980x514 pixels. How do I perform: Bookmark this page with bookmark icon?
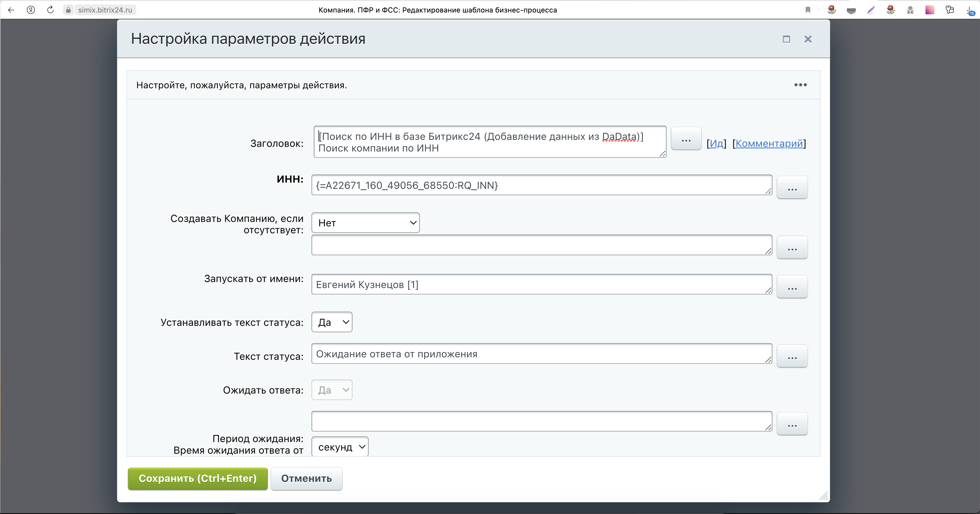coord(808,10)
